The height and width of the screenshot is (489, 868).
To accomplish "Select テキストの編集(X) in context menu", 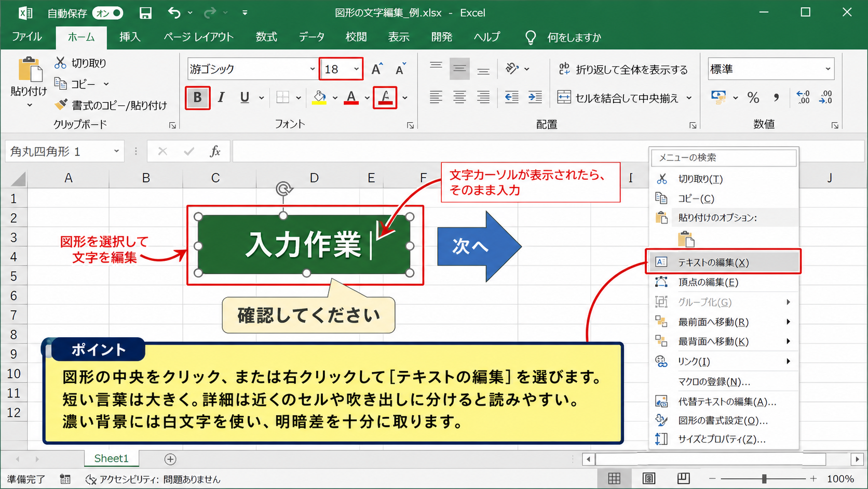I will (x=723, y=262).
